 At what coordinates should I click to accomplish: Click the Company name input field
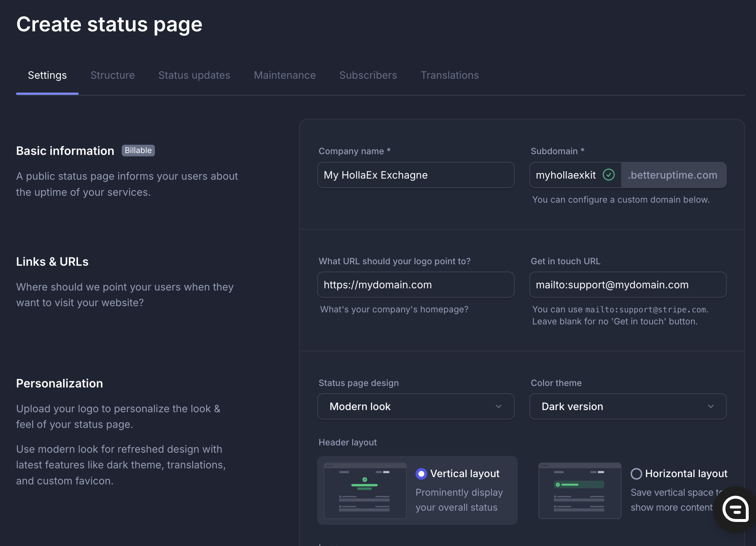(x=416, y=175)
